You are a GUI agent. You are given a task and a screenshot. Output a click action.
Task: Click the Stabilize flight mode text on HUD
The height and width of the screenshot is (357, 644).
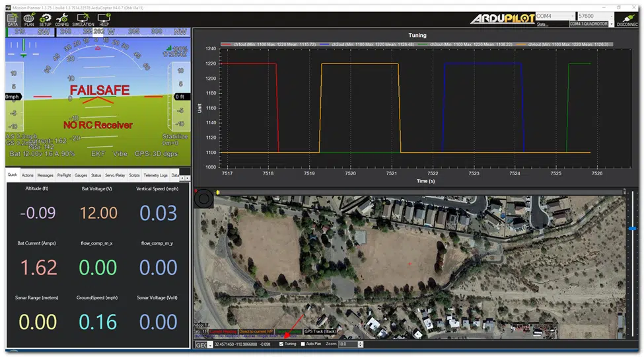coord(175,137)
